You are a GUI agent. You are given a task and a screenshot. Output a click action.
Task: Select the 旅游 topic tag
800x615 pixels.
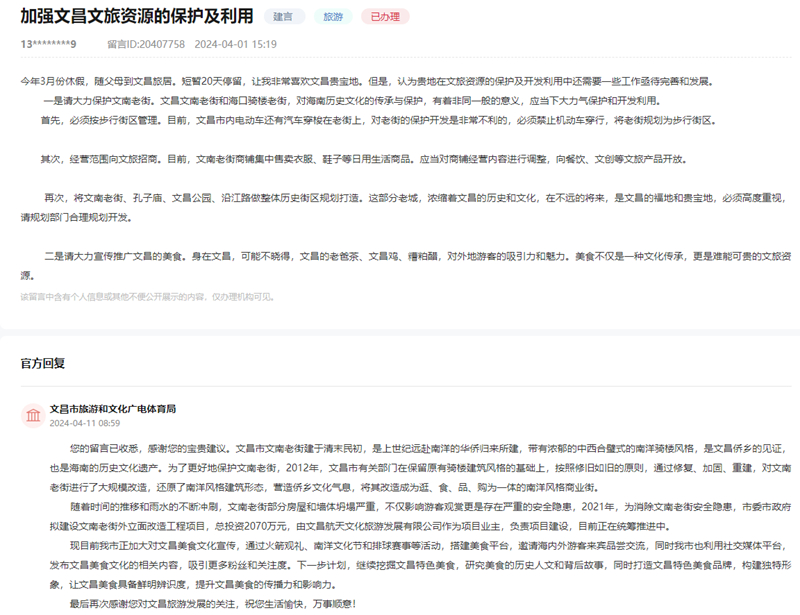[x=333, y=17]
